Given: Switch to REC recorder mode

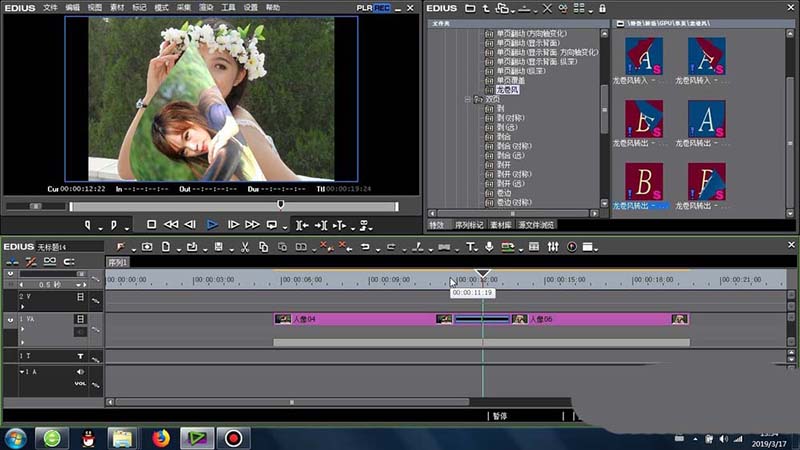Looking at the screenshot, I should (x=382, y=8).
